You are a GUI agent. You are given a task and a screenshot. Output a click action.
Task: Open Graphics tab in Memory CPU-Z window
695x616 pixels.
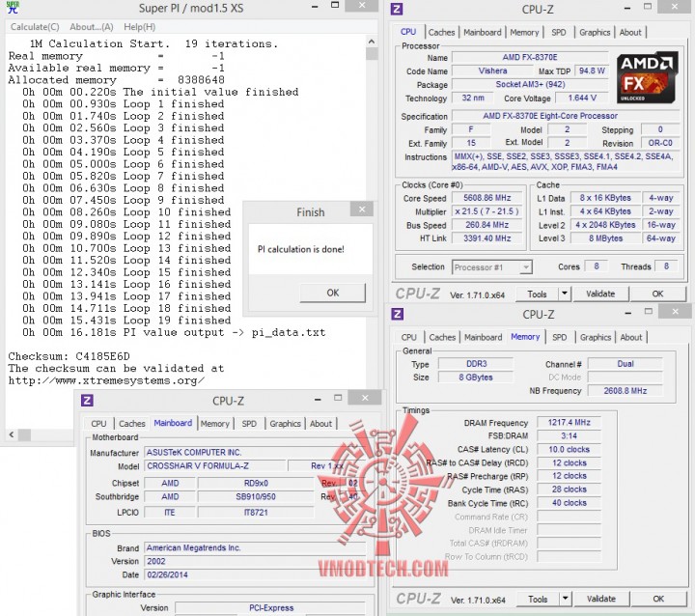point(596,338)
